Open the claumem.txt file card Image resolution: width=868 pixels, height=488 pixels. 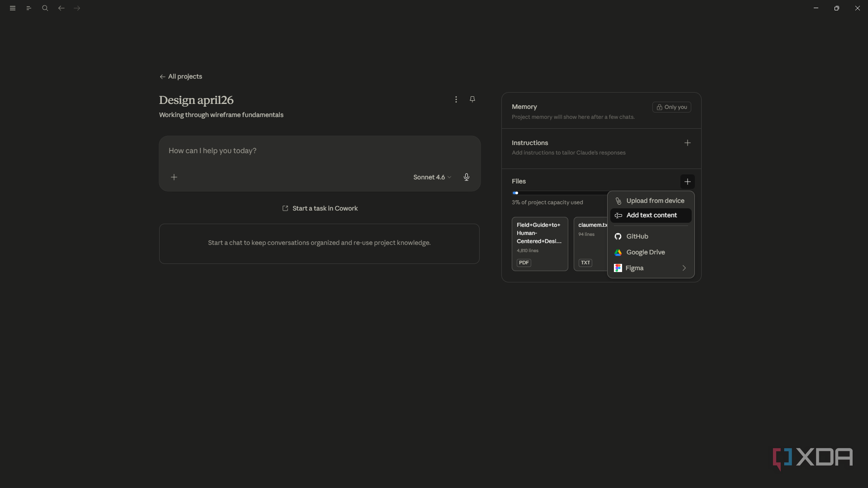pyautogui.click(x=591, y=244)
